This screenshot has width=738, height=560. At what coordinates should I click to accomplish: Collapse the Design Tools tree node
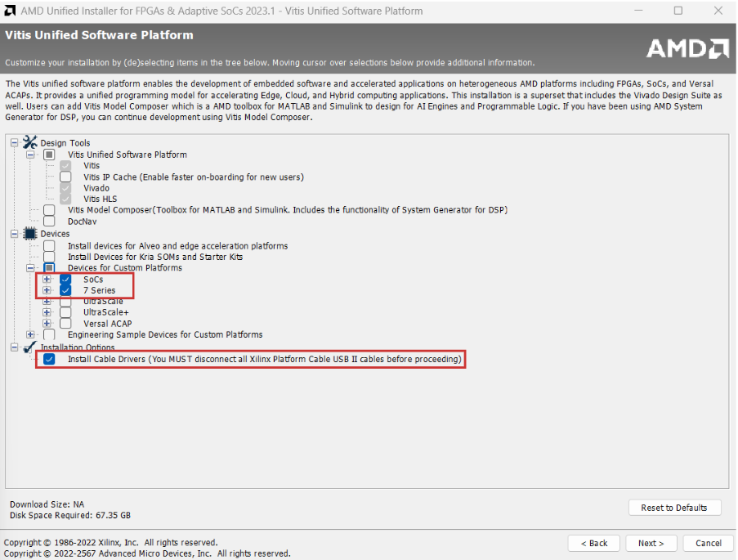pyautogui.click(x=14, y=143)
